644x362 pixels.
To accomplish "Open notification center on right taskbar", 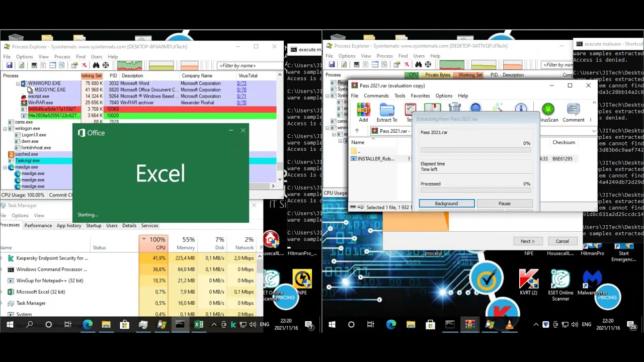I will point(633,326).
